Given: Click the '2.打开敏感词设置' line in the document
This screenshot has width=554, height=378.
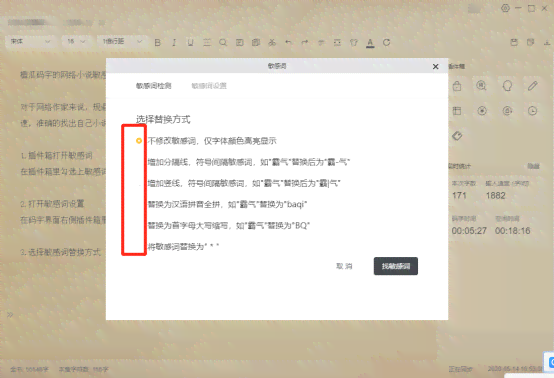Looking at the screenshot, I should [x=52, y=204].
